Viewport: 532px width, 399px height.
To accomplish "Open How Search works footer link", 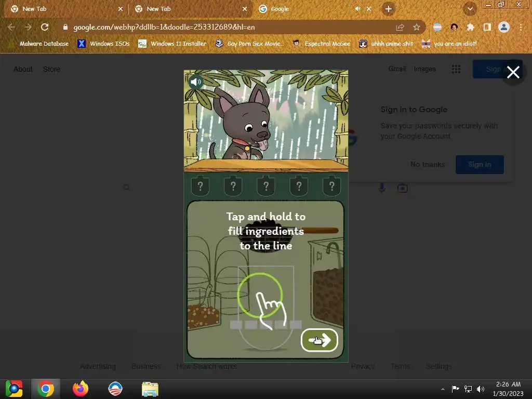I will click(207, 366).
